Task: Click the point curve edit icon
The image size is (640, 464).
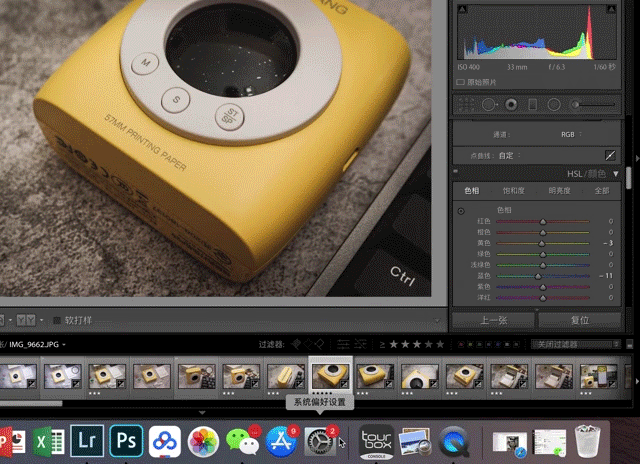Action: tap(610, 155)
